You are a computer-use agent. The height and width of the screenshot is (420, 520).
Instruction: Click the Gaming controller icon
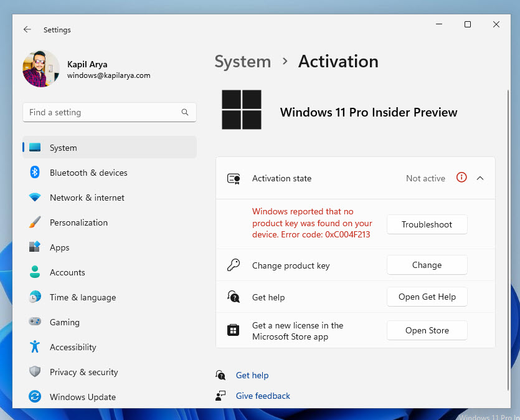[35, 322]
